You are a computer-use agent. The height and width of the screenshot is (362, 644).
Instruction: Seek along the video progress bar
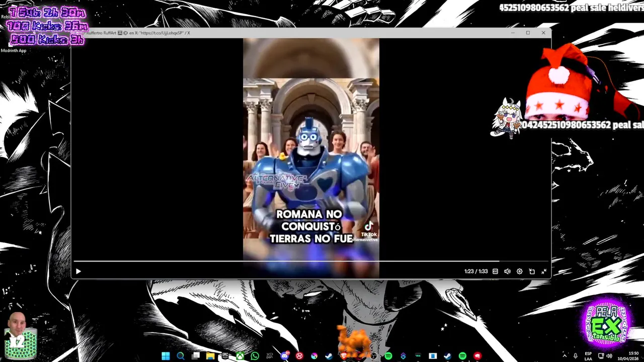pos(311,261)
